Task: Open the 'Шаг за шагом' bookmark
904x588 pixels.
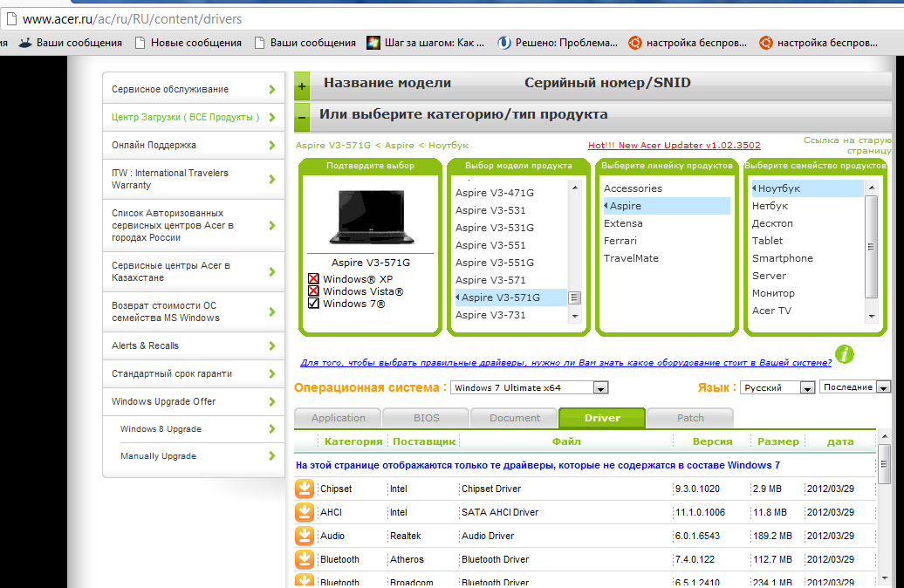Action: click(x=426, y=43)
